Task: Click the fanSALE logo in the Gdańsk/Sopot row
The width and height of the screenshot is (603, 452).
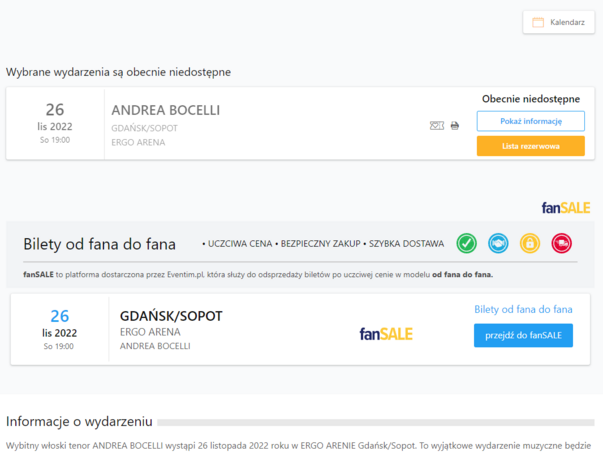Action: (x=386, y=333)
